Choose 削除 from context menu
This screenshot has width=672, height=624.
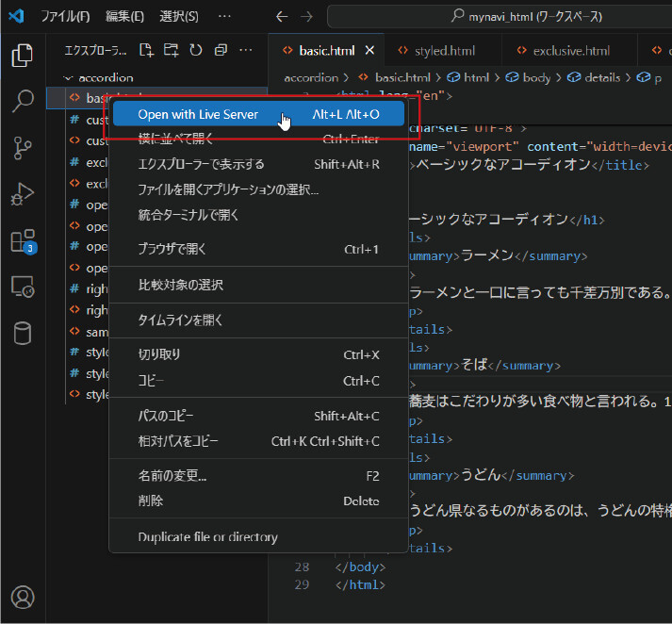pos(258,501)
